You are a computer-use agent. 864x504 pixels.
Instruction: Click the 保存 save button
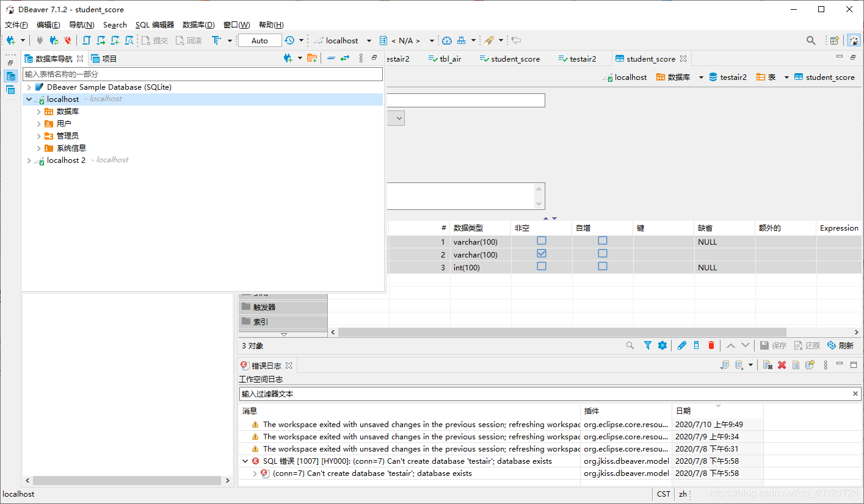773,345
